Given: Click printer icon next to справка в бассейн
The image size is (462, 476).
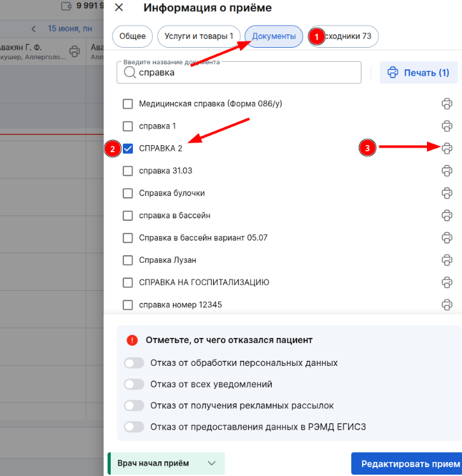Looking at the screenshot, I should point(447,216).
